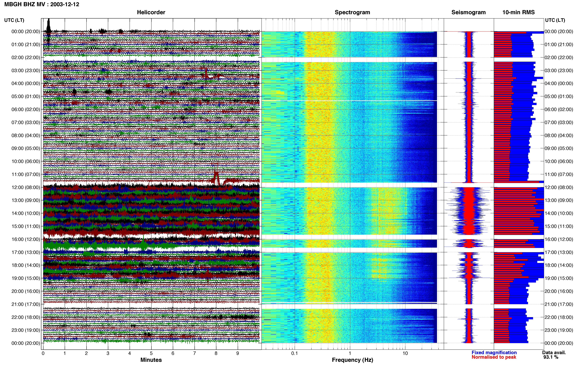Click 20:00 (16:00) on the RMS panel time axis
588x368 pixels.
coord(559,291)
